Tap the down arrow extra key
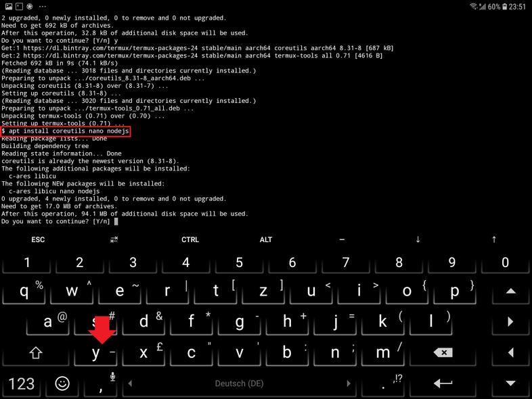The width and height of the screenshot is (532, 399). (418, 239)
